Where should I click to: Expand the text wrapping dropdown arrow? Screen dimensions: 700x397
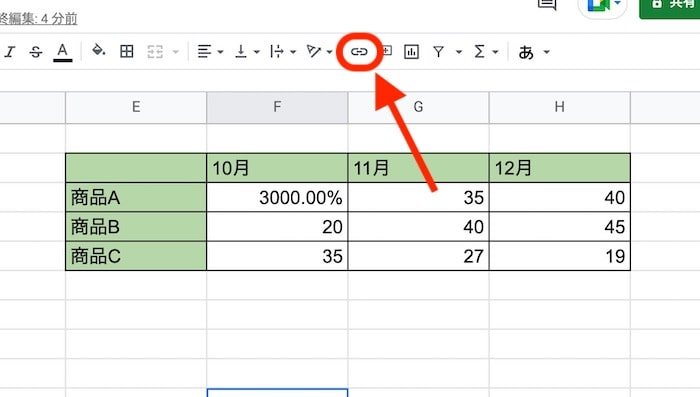coord(293,52)
